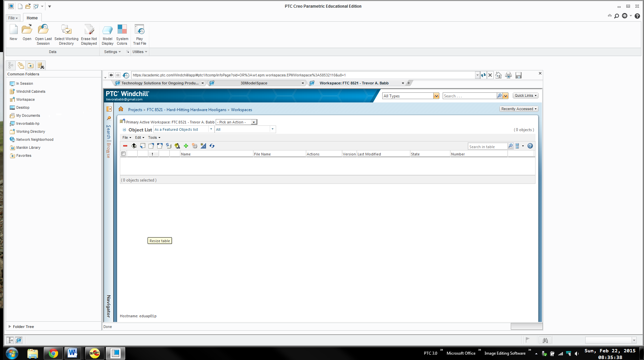Click the new CAD document triangle icon
This screenshot has height=360, width=644.
203,146
